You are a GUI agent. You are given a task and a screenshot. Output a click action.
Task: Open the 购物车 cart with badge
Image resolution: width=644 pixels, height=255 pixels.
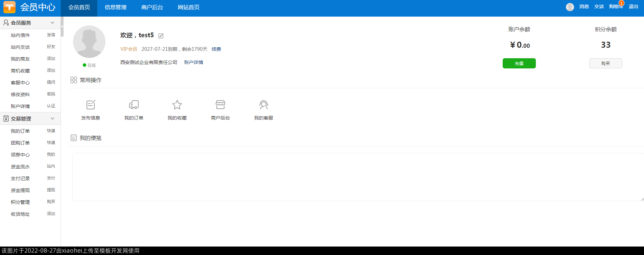pyautogui.click(x=616, y=7)
